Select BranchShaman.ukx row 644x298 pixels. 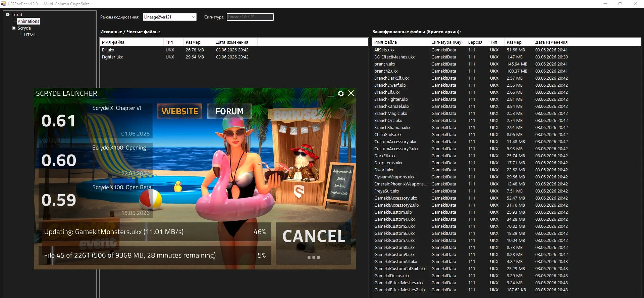tap(506, 127)
